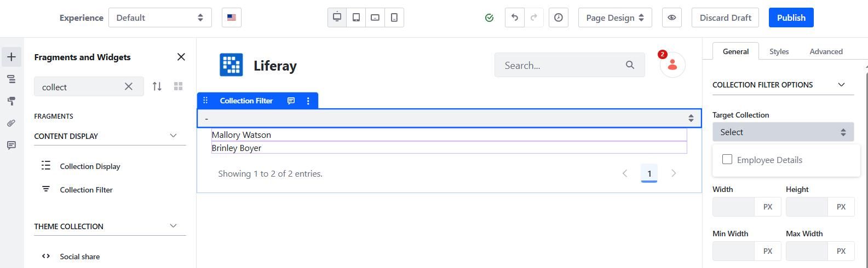The width and height of the screenshot is (868, 268).
Task: Switch to portrait phone viewport
Action: 394,18
